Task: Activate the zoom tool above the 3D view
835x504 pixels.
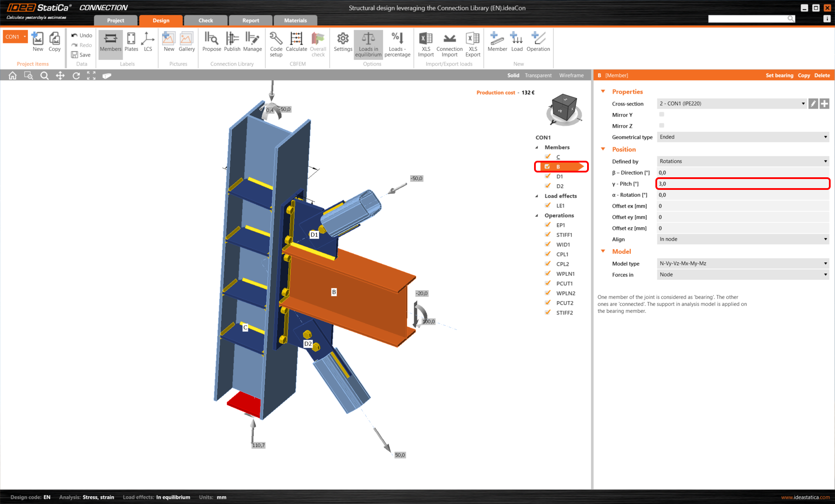Action: pyautogui.click(x=44, y=75)
